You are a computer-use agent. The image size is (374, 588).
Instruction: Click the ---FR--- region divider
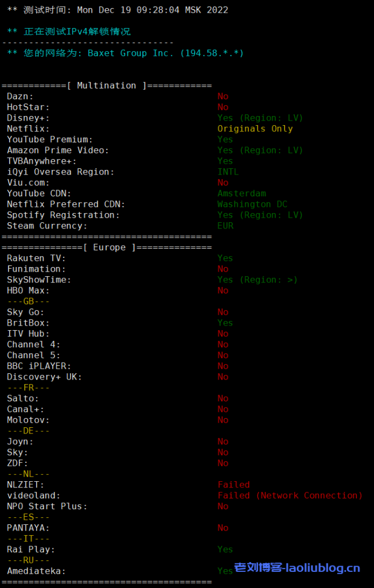pos(28,388)
